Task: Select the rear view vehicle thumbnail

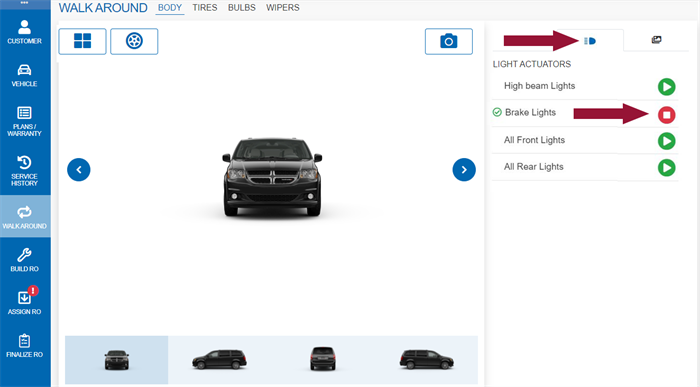Action: click(323, 359)
